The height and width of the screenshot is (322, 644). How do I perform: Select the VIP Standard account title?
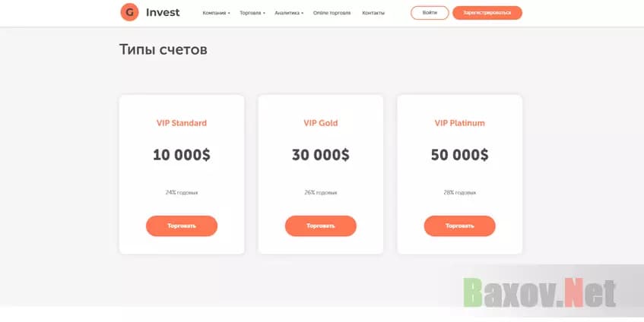[x=182, y=123]
